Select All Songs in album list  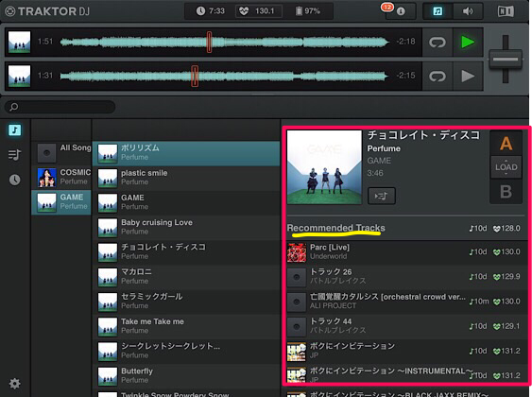click(x=61, y=153)
